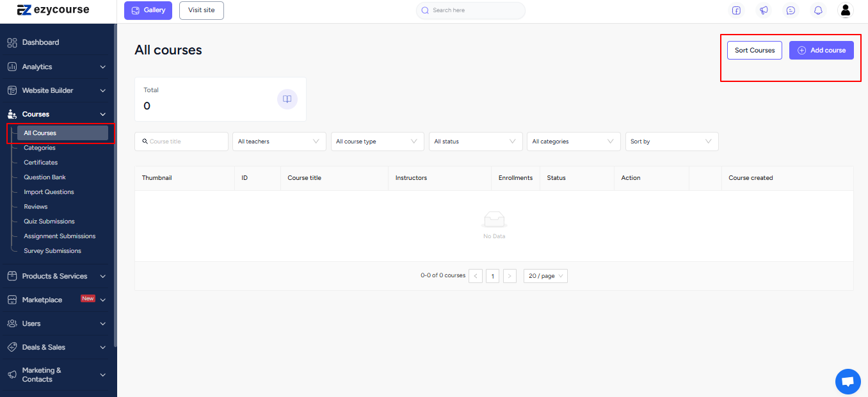This screenshot has width=868, height=397.
Task: Open the All teachers dropdown
Action: point(279,142)
